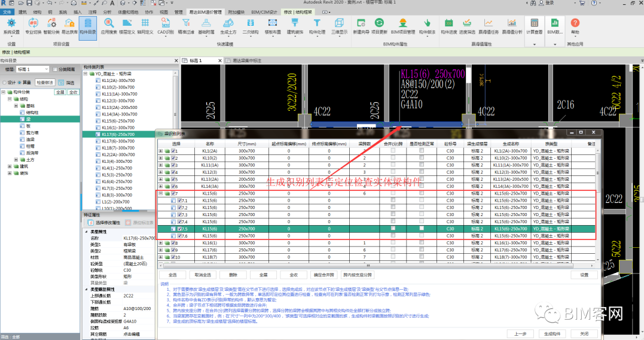Uncheck the row 7.1 selection checkbox
This screenshot has width=644, height=340.
coord(179,201)
